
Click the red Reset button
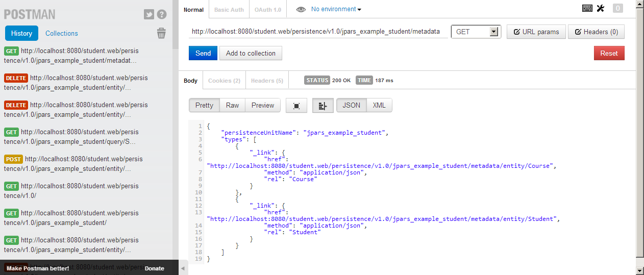click(x=609, y=53)
